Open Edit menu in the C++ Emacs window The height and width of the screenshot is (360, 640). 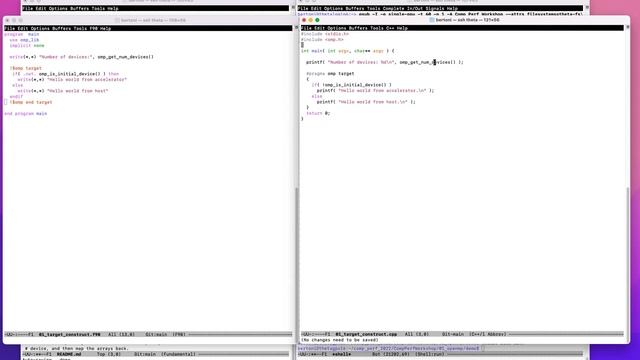click(319, 28)
